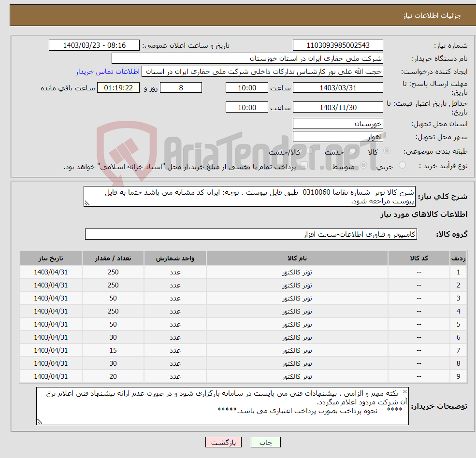Viewport: 476px width, 458px height.
Task: Select the خدمت radio button
Action: pyautogui.click(x=352, y=151)
